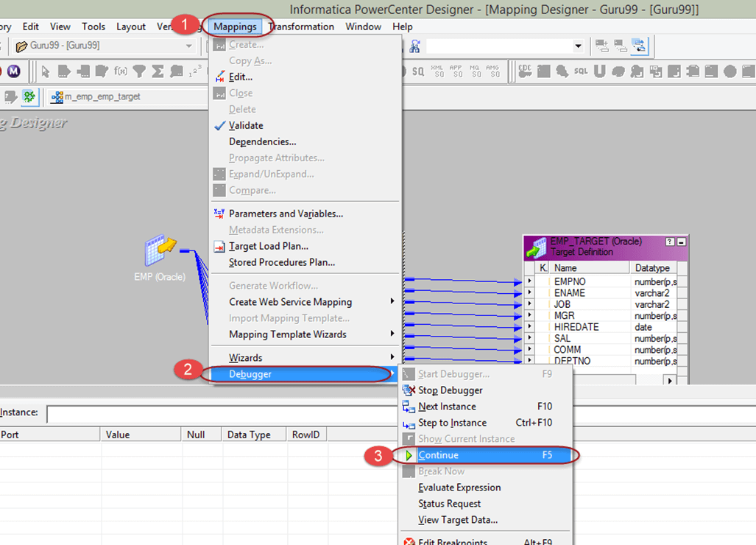
Task: Click the row arrow beside HIREDATE
Action: pos(529,326)
